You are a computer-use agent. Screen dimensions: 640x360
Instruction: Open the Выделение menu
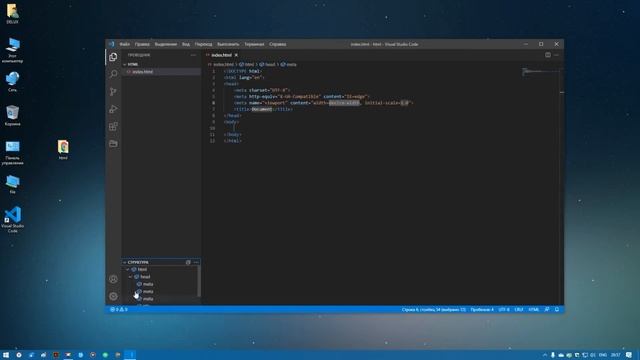[x=166, y=44]
